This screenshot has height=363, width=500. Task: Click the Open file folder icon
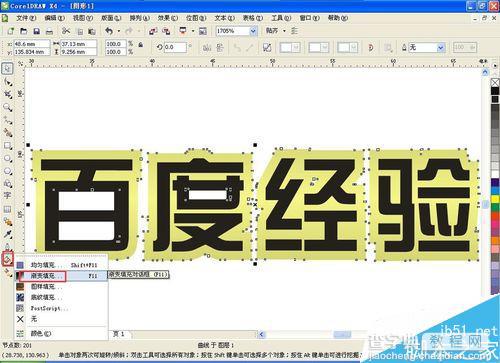click(24, 31)
